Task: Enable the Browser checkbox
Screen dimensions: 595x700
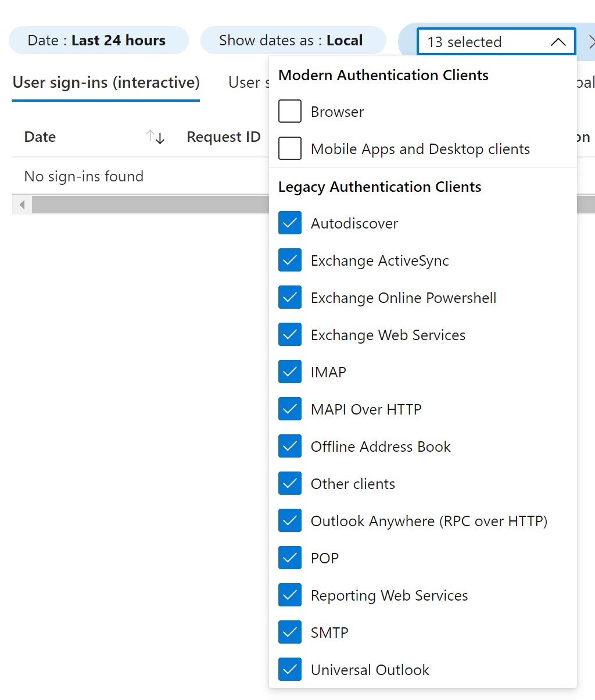Action: point(289,111)
